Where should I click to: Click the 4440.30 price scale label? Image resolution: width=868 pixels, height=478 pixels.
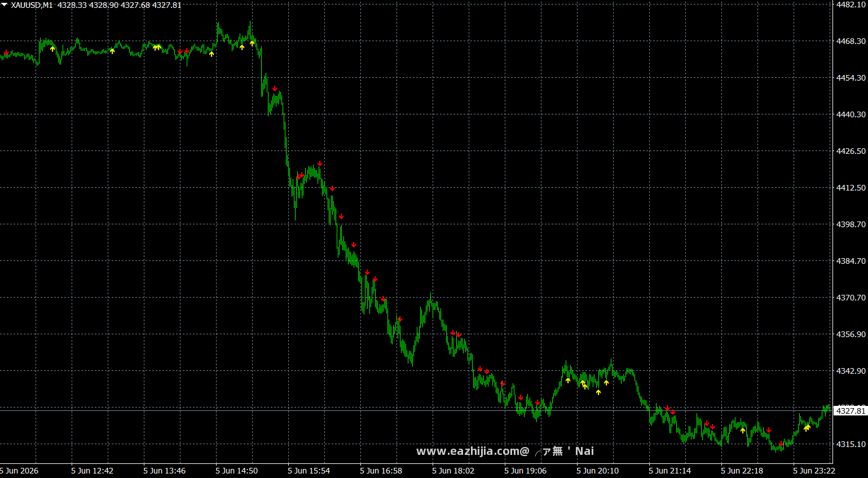[851, 114]
